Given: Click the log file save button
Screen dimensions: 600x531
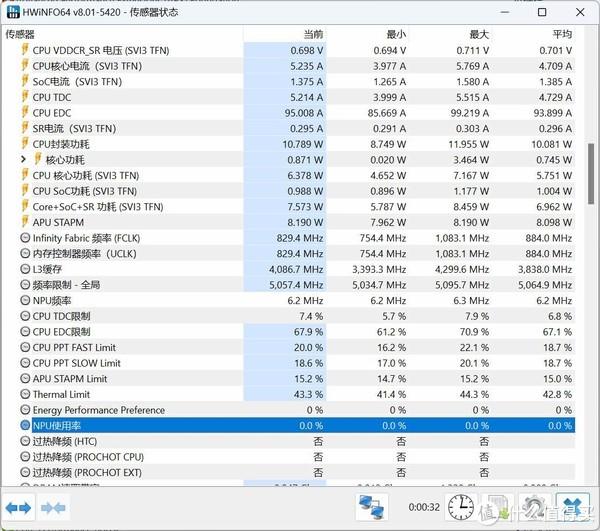Looking at the screenshot, I should (x=498, y=507).
